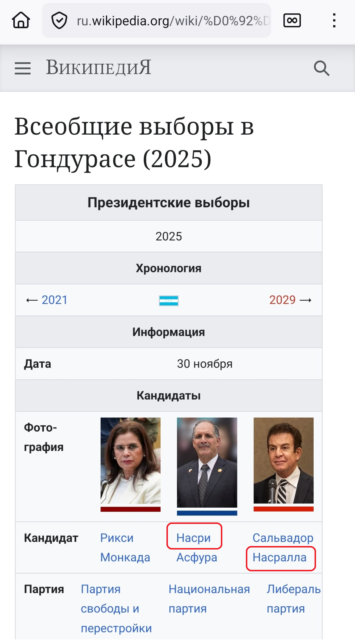Tap the browser home icon
This screenshot has width=355, height=644.
21,20
